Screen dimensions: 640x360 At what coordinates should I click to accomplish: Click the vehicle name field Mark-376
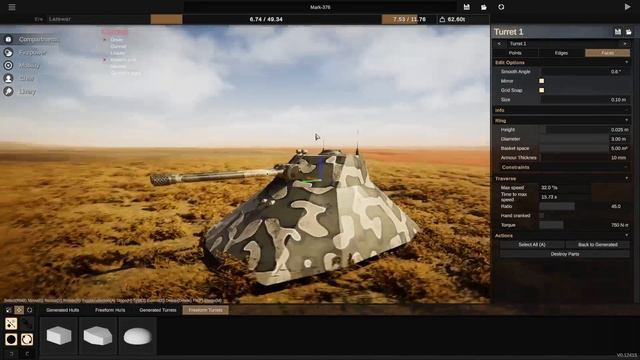coord(320,7)
